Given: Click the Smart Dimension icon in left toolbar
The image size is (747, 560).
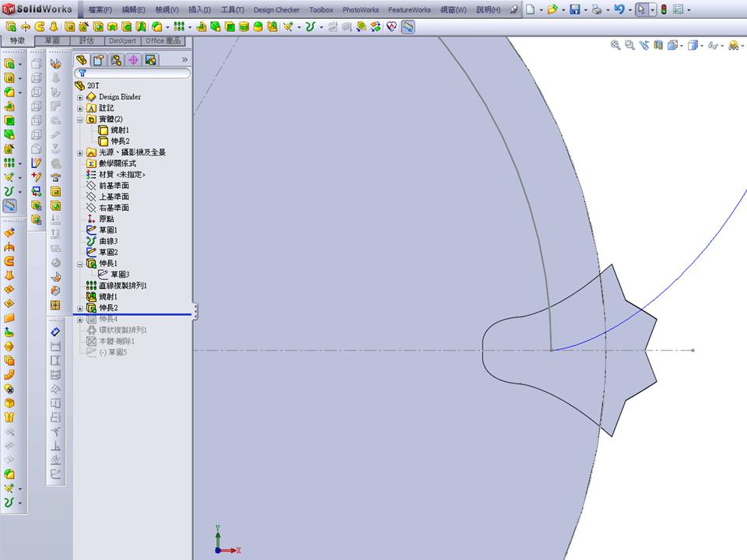Looking at the screenshot, I should click(x=56, y=332).
